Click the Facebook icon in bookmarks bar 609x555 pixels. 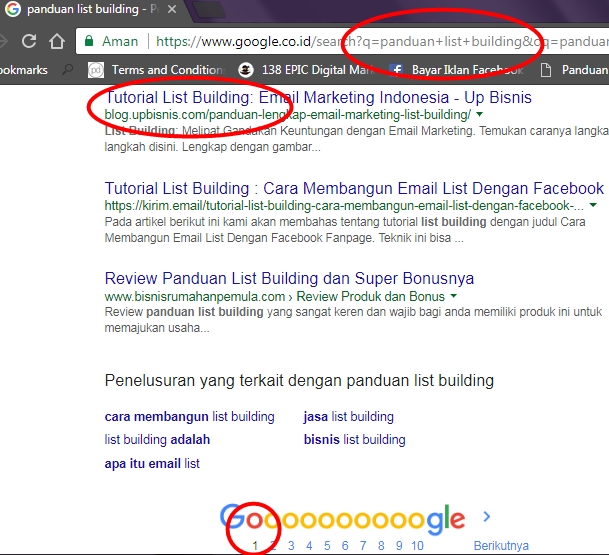click(x=396, y=70)
